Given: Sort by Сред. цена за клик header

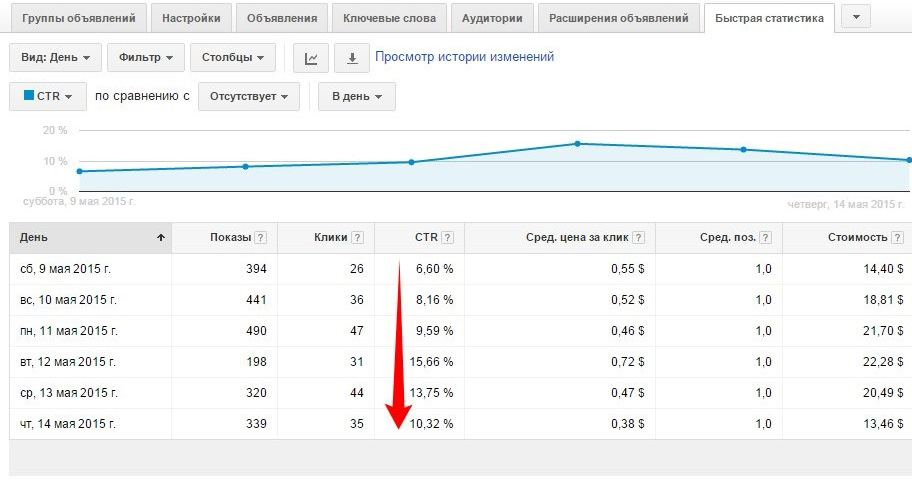Looking at the screenshot, I should click(560, 237).
